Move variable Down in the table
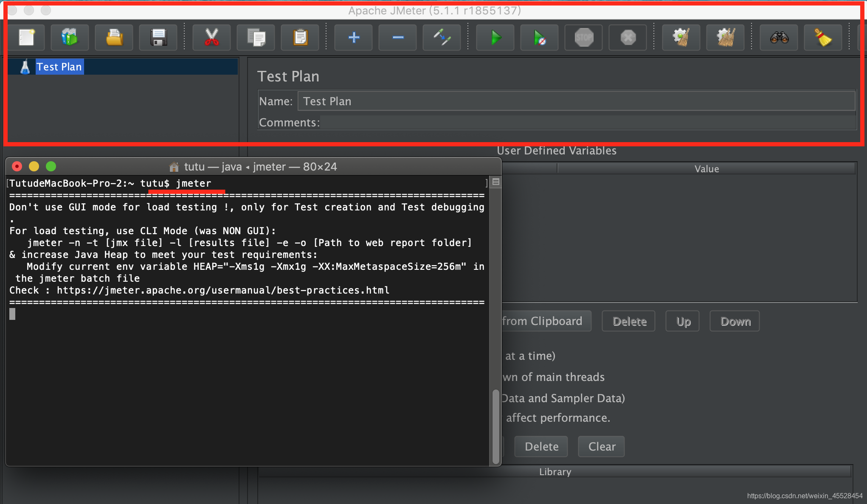The height and width of the screenshot is (504, 867). click(x=735, y=322)
